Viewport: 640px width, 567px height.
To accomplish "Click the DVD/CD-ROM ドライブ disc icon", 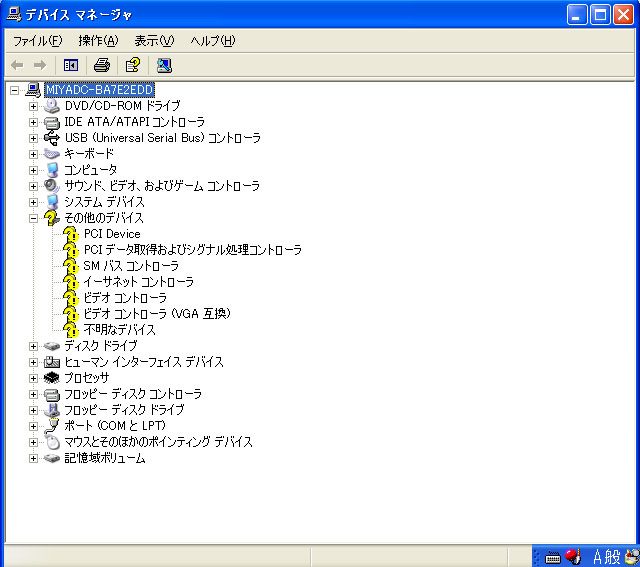I will tap(52, 106).
